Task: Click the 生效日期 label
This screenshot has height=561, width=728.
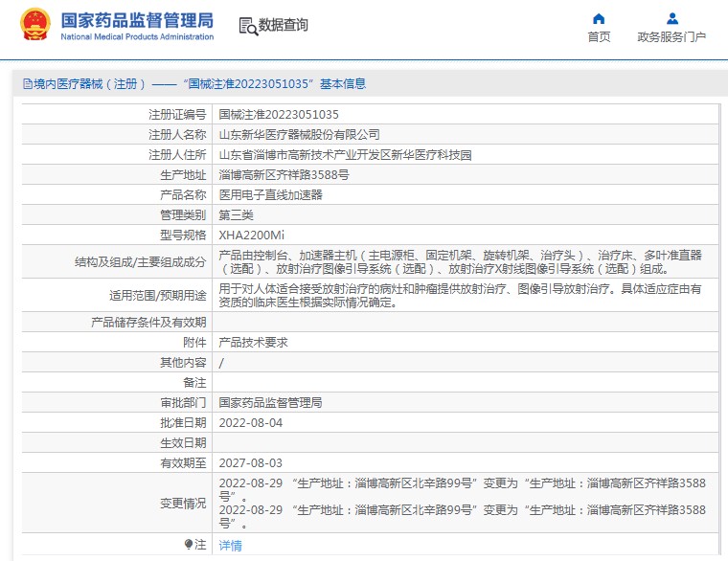Action: (183, 443)
